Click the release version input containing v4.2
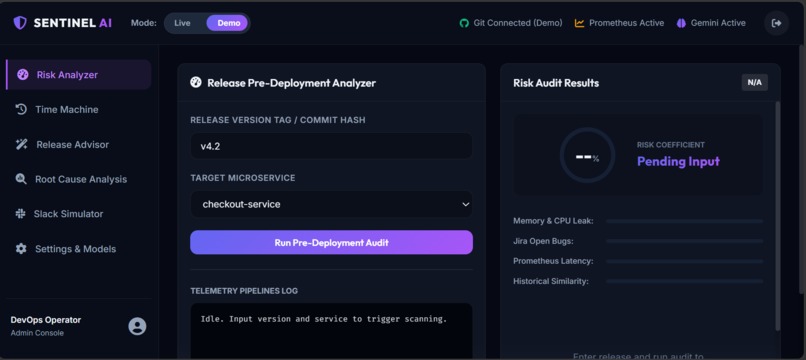Screen dimensions: 806x360 click(x=331, y=146)
